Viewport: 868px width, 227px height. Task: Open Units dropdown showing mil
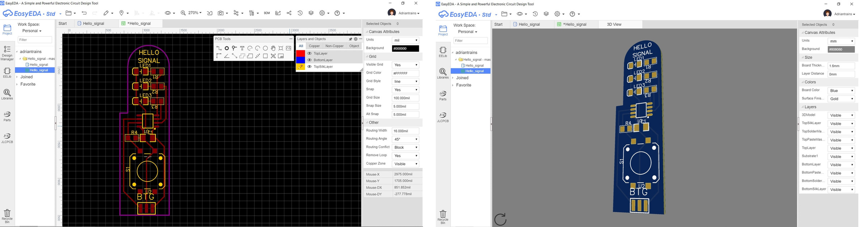[405, 40]
